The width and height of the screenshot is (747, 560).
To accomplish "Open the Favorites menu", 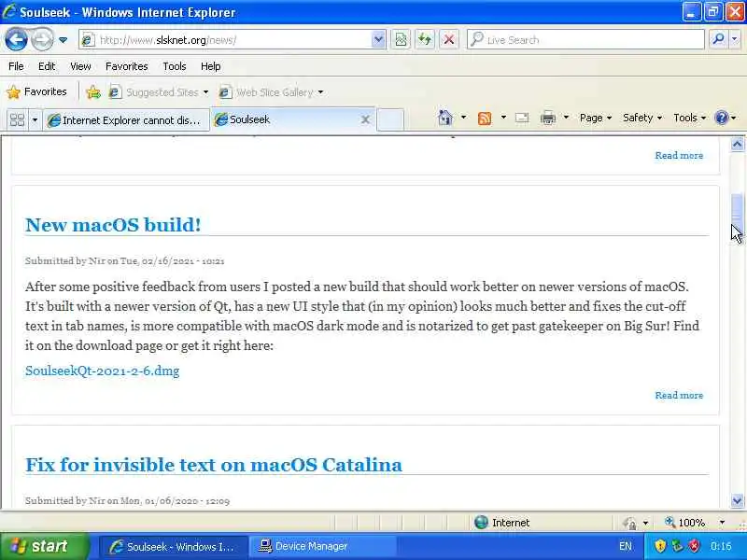I will 127,66.
